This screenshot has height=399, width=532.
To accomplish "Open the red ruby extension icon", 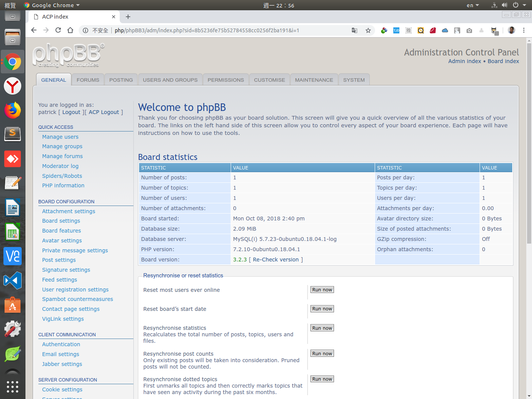I will click(433, 30).
